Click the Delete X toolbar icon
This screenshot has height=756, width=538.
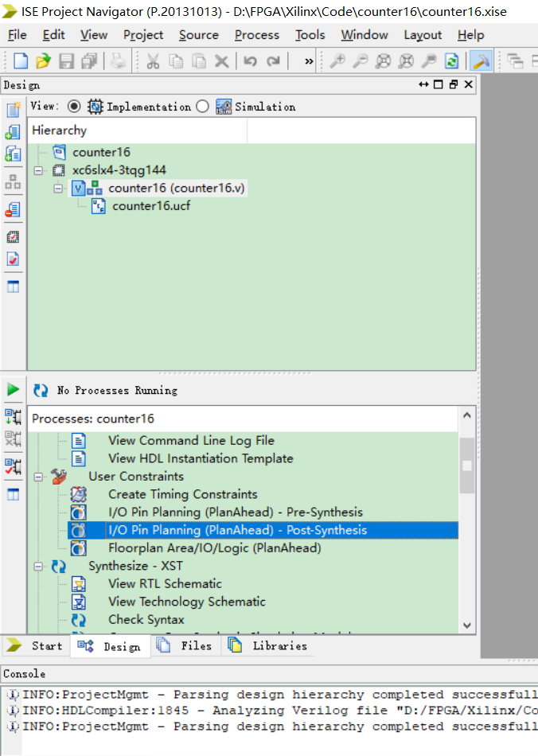(x=222, y=61)
